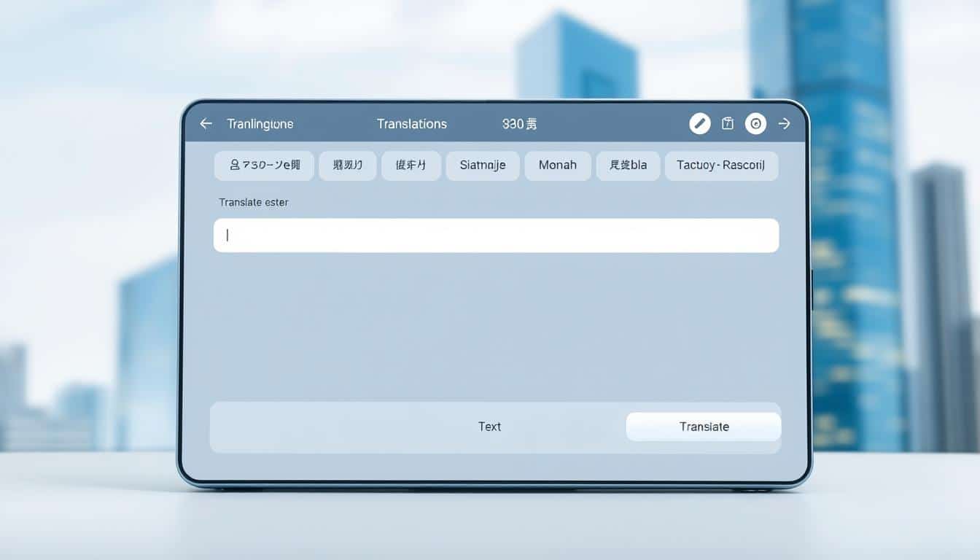Click the clipboard icon in the header
The width and height of the screenshot is (980, 560).
coord(727,124)
